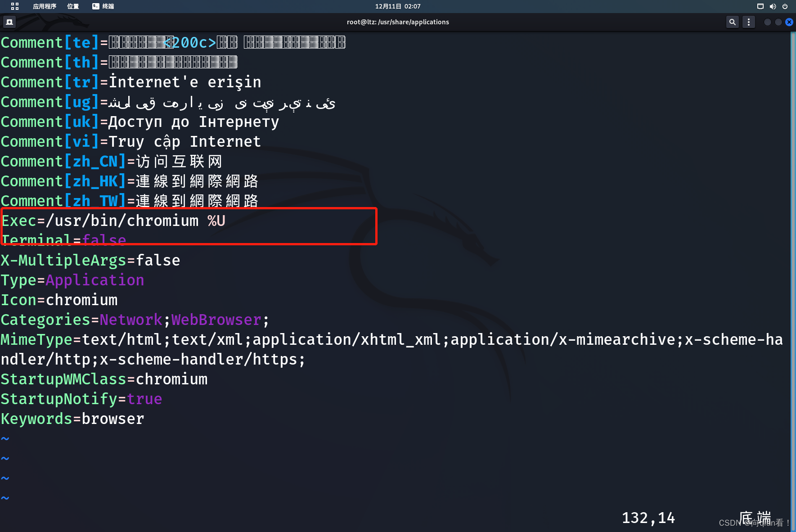796x532 pixels.
Task: Click the Type=Application line
Action: [x=72, y=280]
